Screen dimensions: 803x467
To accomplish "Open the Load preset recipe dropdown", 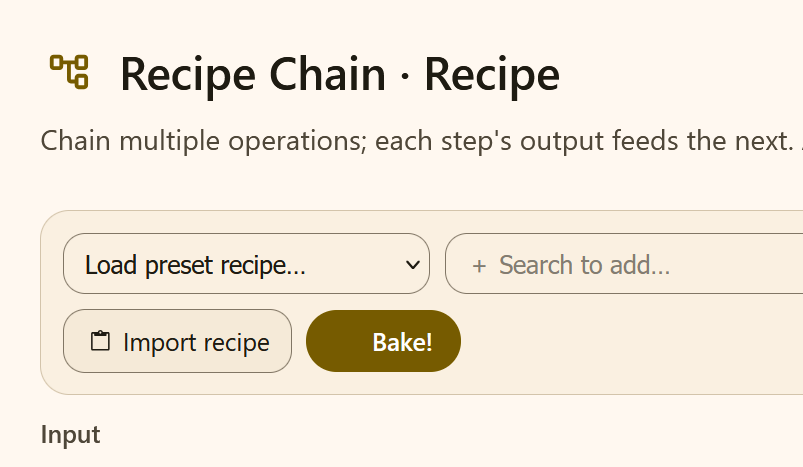I will click(x=246, y=264).
